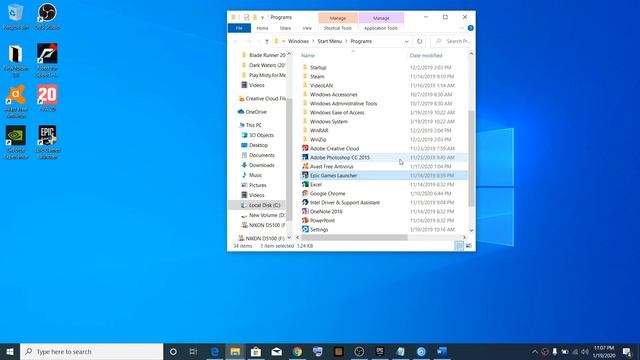Open Word from the taskbar
The height and width of the screenshot is (360, 640).
tap(442, 351)
